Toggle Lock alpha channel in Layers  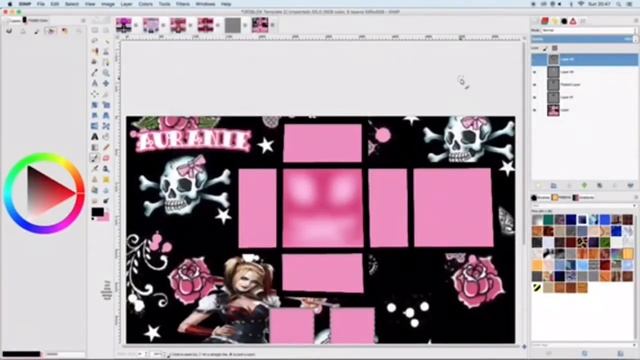coord(554,48)
